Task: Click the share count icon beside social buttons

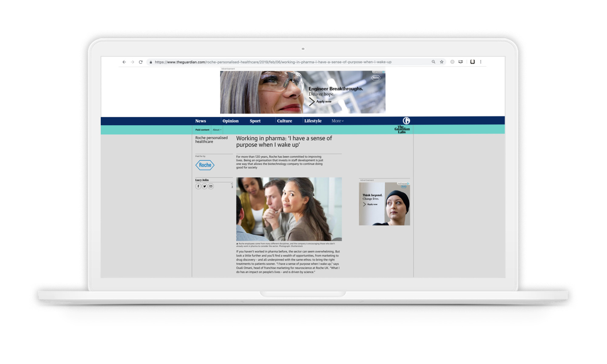Action: pyautogui.click(x=232, y=185)
